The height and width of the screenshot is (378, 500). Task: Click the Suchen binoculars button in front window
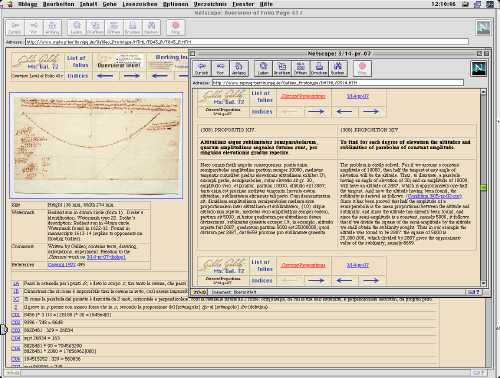pyautogui.click(x=338, y=68)
